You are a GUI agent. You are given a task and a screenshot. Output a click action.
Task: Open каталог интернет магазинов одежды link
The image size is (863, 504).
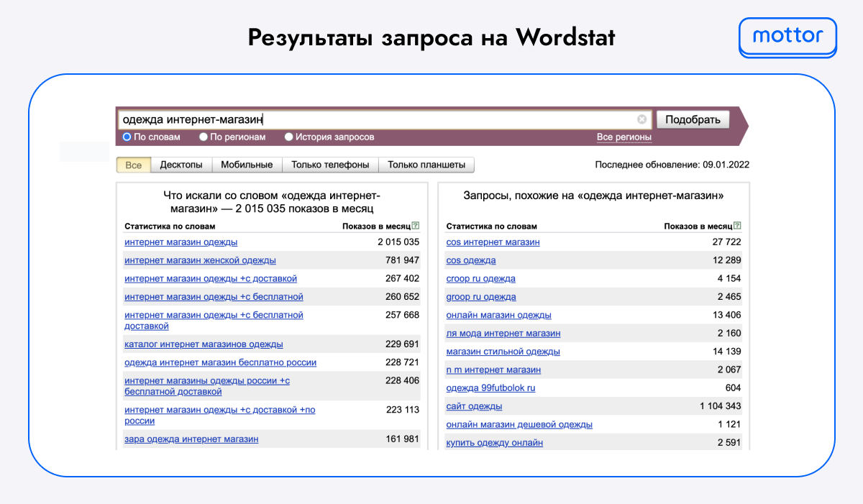(204, 344)
